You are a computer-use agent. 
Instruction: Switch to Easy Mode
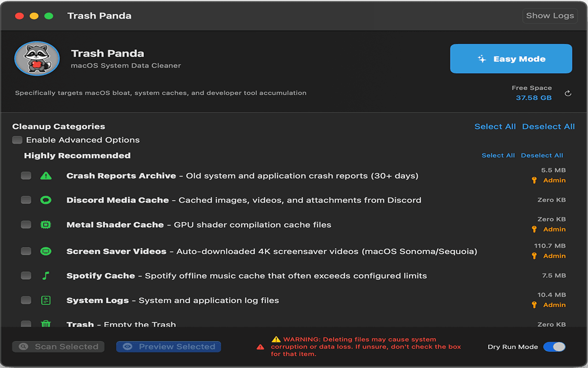511,59
